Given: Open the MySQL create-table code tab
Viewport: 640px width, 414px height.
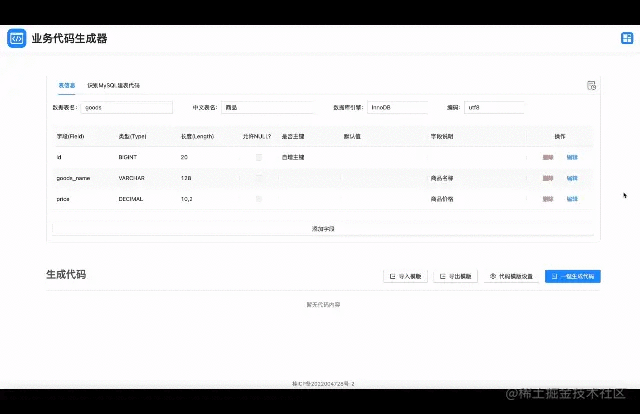Looking at the screenshot, I should (x=113, y=85).
